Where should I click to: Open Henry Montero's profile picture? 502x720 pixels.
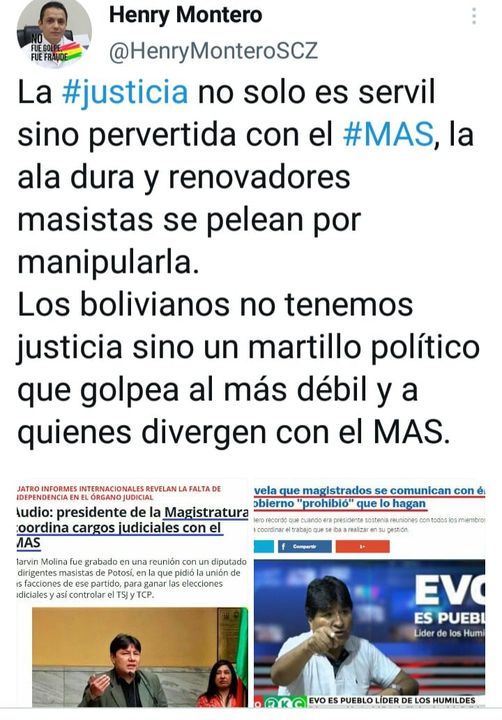(54, 31)
